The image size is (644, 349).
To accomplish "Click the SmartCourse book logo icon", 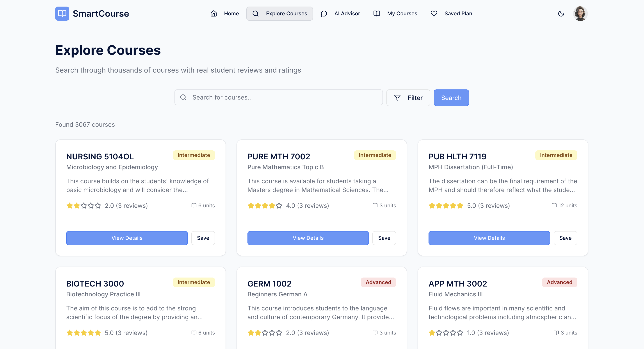I will (x=62, y=14).
